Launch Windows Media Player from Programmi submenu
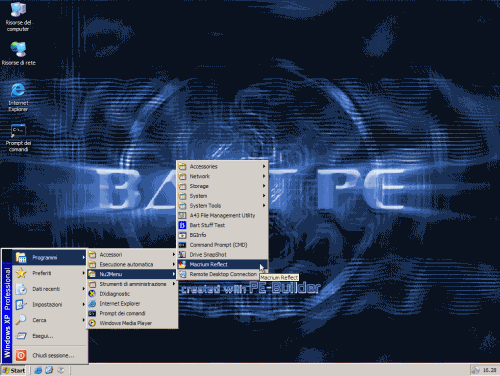This screenshot has height=376, width=500. point(132,323)
